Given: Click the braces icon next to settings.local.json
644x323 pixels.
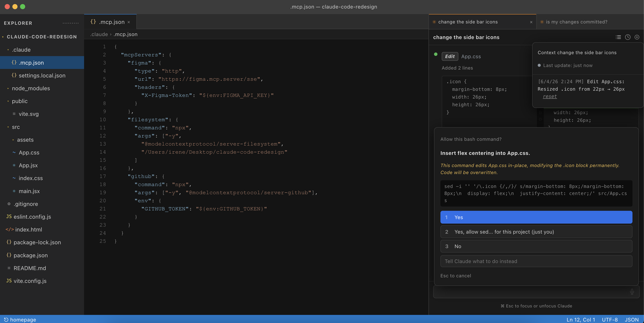Looking at the screenshot, I should point(14,76).
